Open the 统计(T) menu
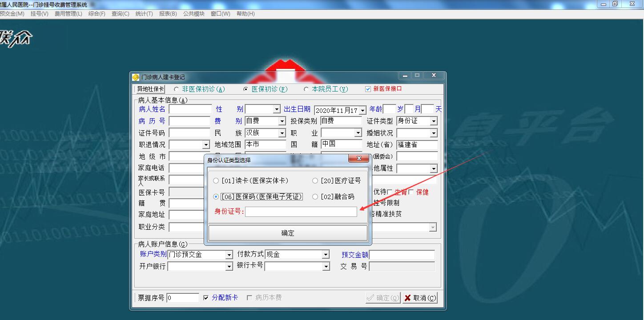This screenshot has width=644, height=320. click(x=144, y=14)
